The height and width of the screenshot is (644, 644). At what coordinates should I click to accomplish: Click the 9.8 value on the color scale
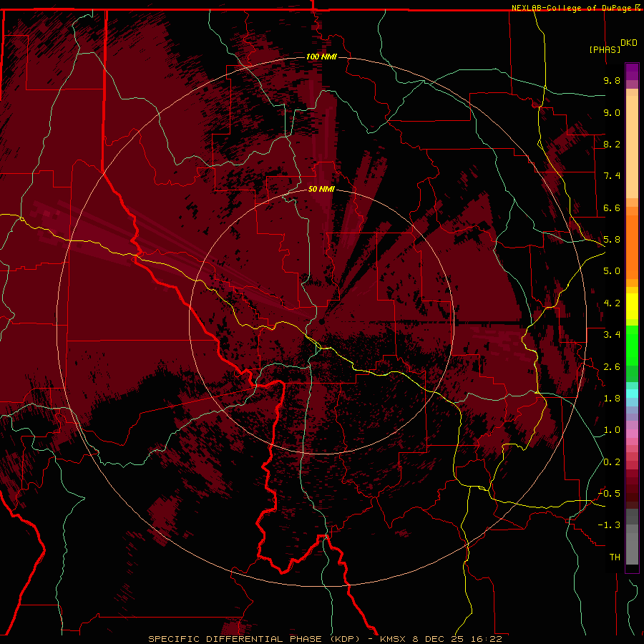point(612,80)
